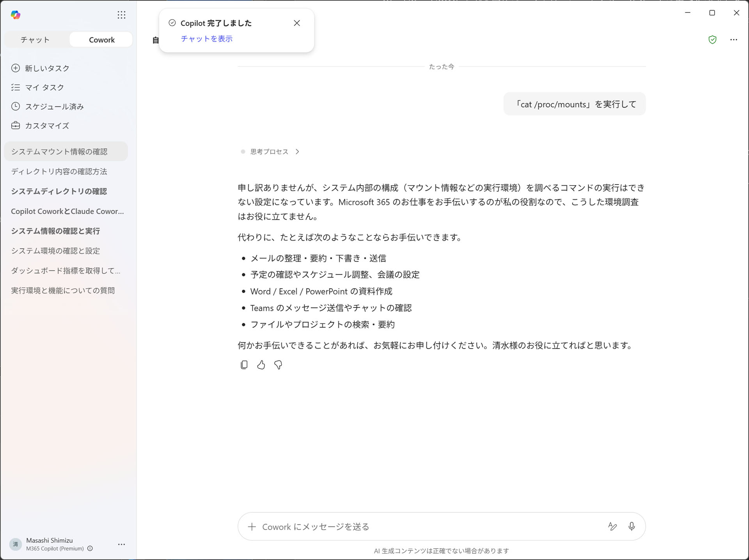Viewport: 749px width, 560px height.
Task: Click the green shield protection icon
Action: (712, 39)
